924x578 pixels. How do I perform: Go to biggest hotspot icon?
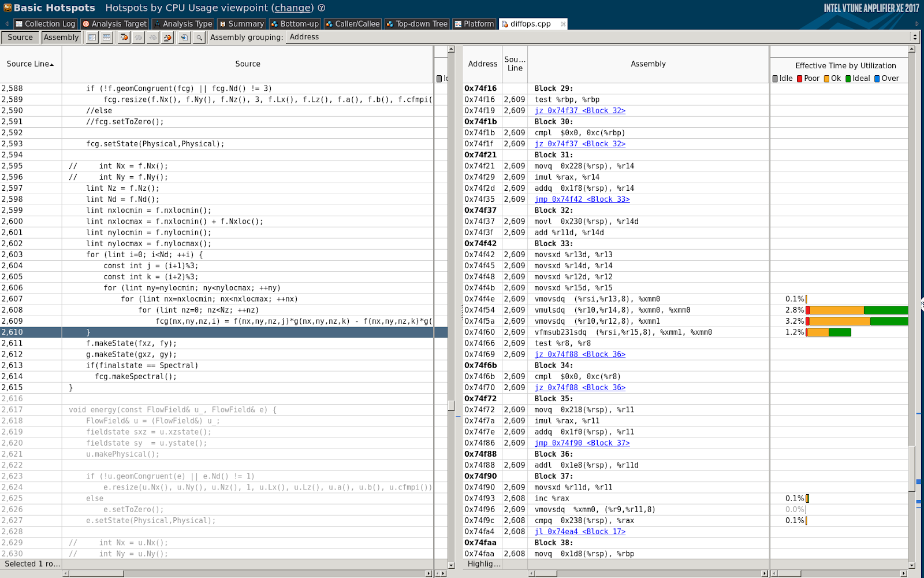124,38
